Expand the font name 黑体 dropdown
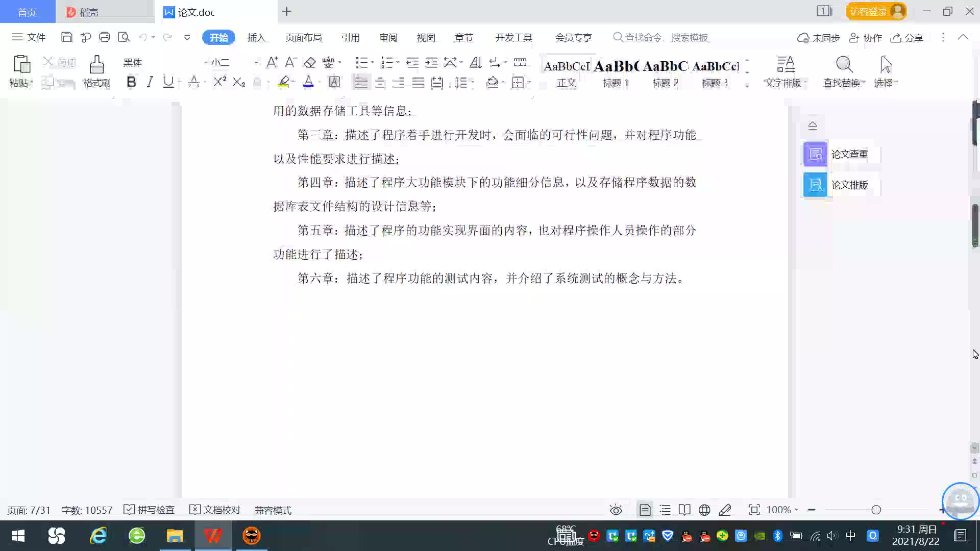The image size is (980, 551). point(206,62)
